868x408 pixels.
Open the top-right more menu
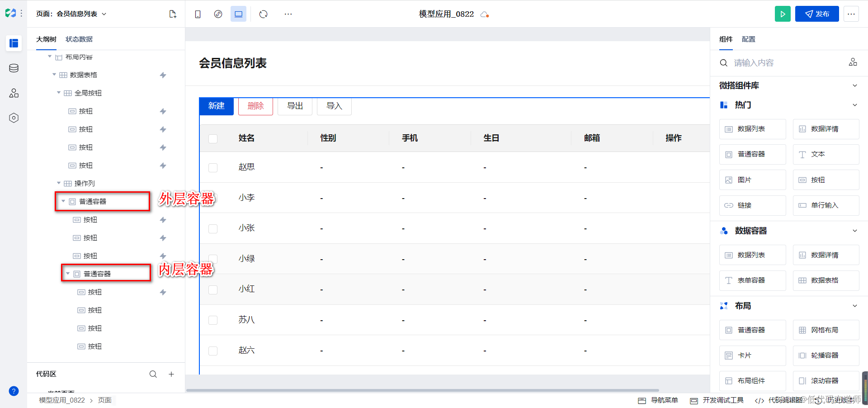click(x=851, y=14)
